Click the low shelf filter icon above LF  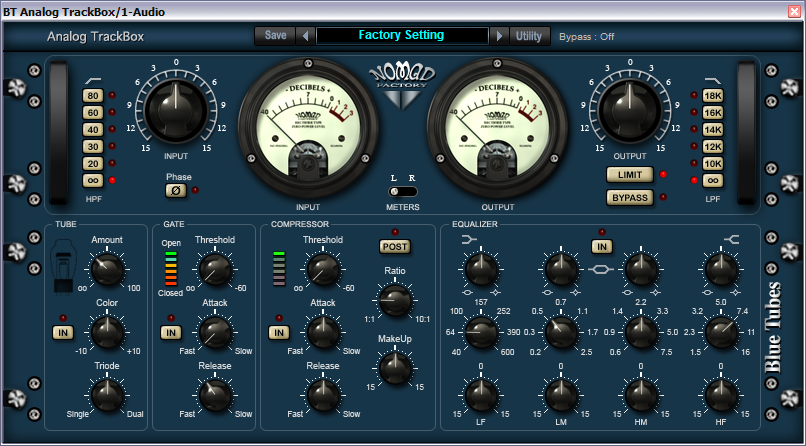[469, 239]
